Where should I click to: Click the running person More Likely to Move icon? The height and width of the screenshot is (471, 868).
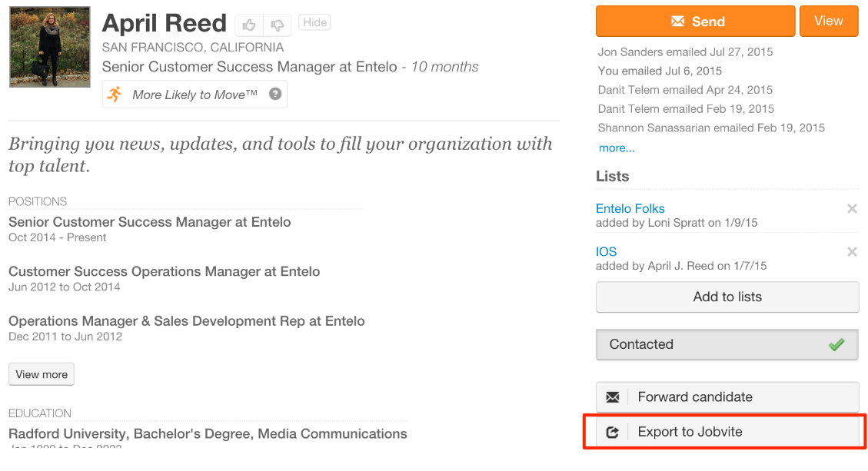(115, 94)
